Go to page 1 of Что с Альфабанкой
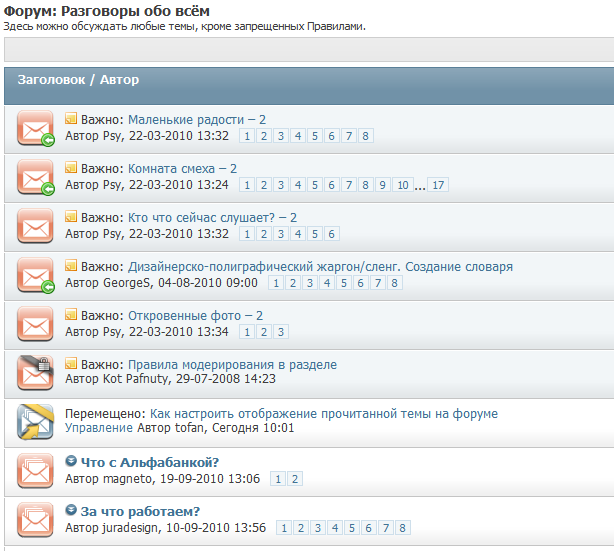Image resolution: width=614 pixels, height=551 pixels. [278, 479]
